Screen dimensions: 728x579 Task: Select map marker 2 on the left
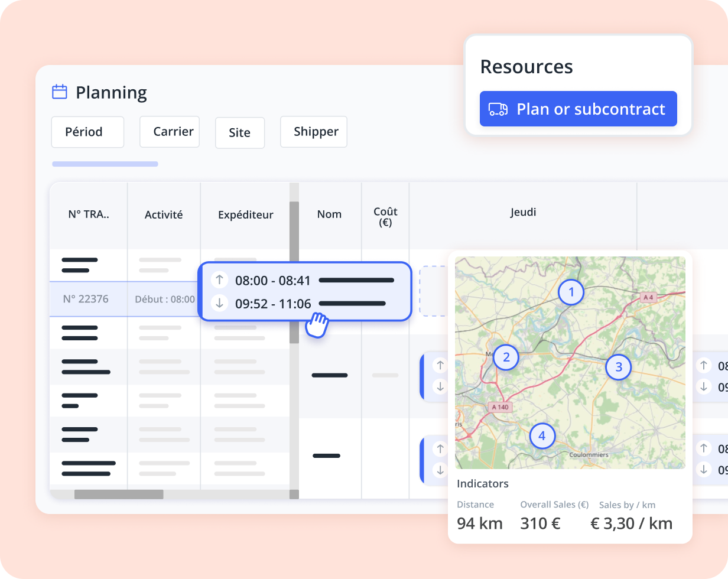click(506, 357)
